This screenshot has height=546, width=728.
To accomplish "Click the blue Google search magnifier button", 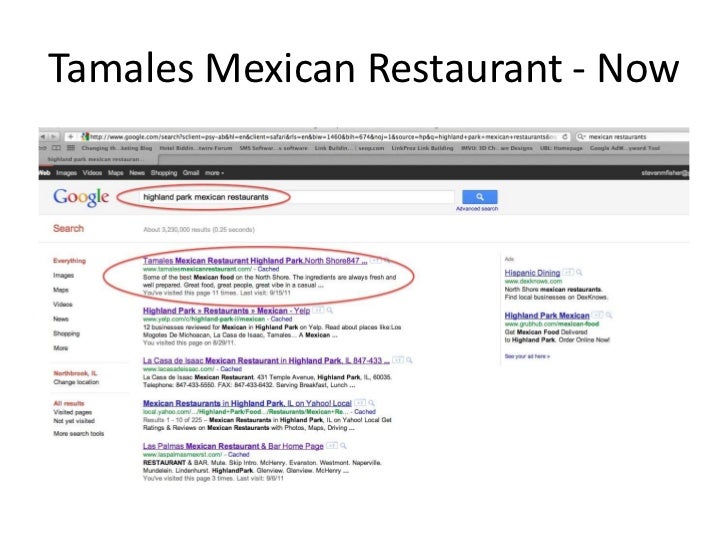I will click(x=480, y=197).
